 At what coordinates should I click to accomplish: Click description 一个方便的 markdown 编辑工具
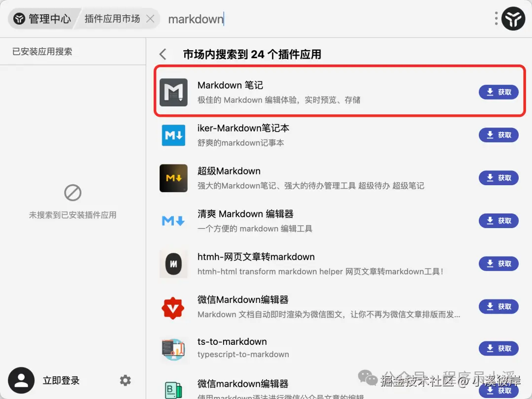pos(255,229)
